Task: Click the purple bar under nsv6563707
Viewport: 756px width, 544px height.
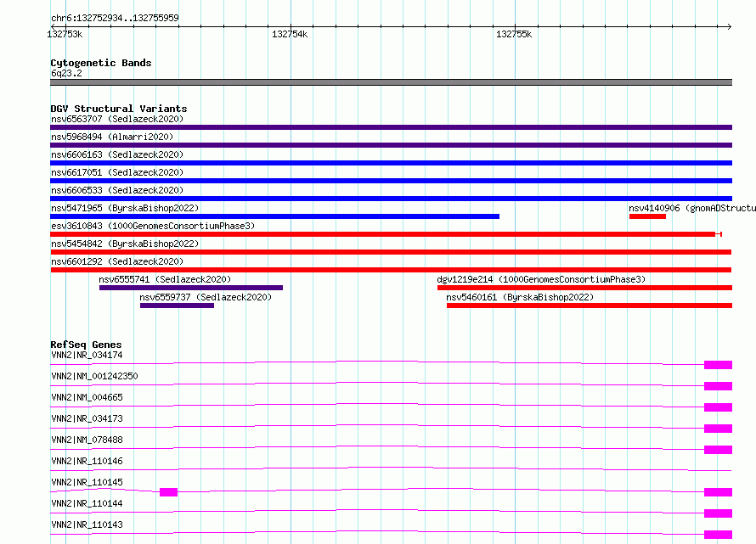Action: 391,127
